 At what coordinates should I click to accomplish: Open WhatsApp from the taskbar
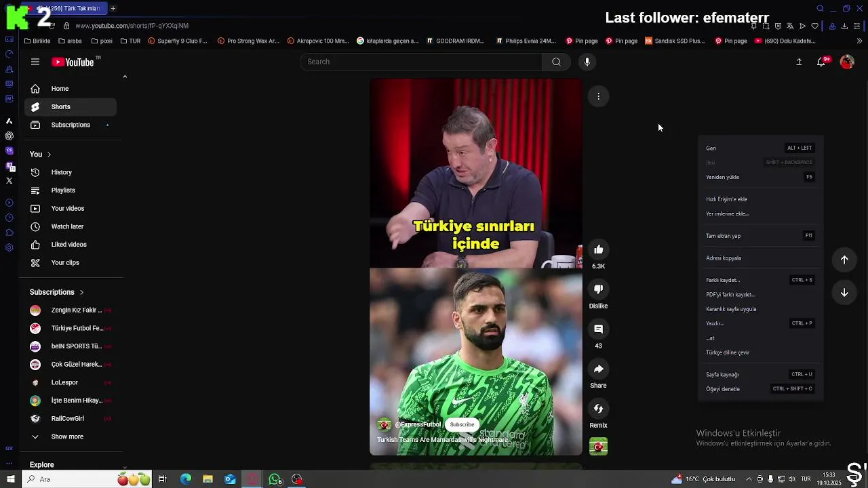click(x=275, y=479)
